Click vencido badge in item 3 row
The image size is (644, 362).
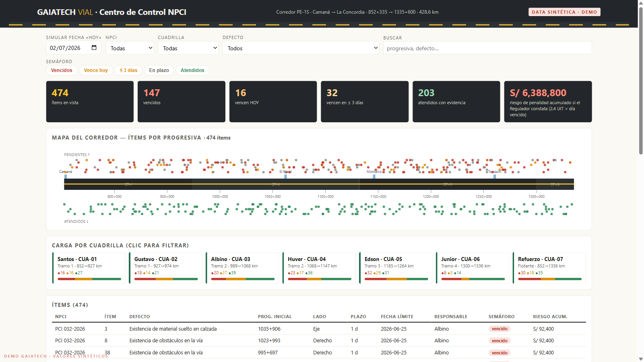pyautogui.click(x=500, y=329)
